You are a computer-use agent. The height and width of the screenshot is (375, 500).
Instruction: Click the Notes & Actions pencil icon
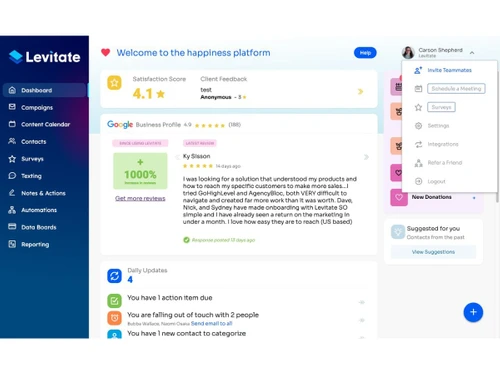(12, 193)
